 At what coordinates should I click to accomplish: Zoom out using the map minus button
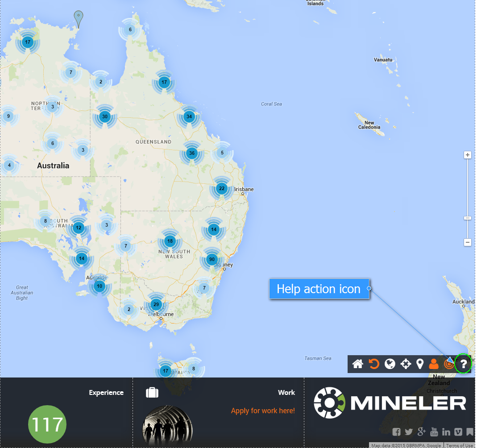[468, 242]
